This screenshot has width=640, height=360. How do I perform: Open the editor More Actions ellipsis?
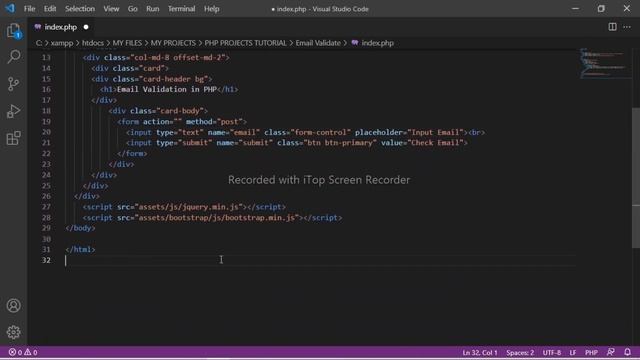coord(627,27)
